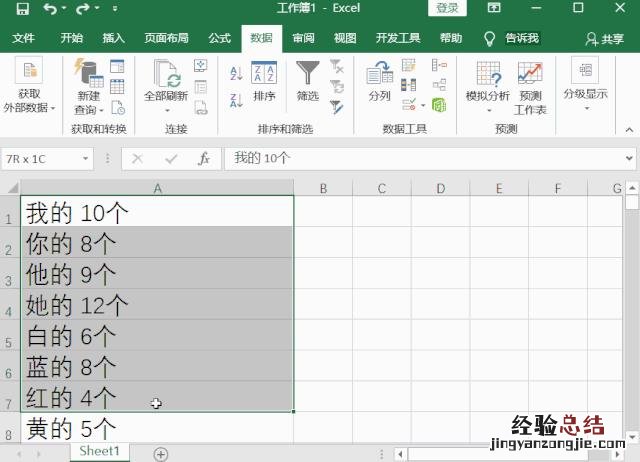Click the Undo arrow in the title bar
Screen dimensions: 640x462
(x=51, y=9)
